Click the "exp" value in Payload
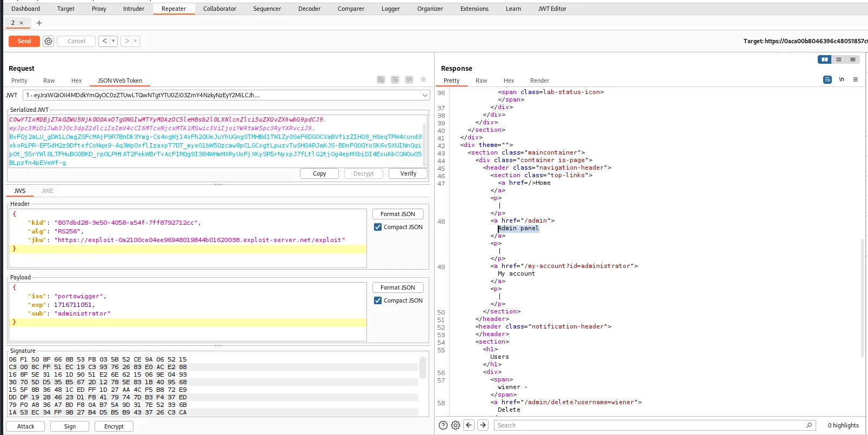The height and width of the screenshot is (435, 868). tap(73, 305)
